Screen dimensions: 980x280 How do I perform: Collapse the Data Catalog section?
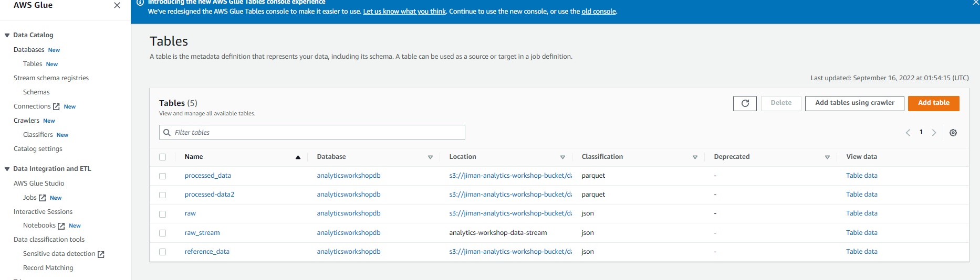point(7,35)
